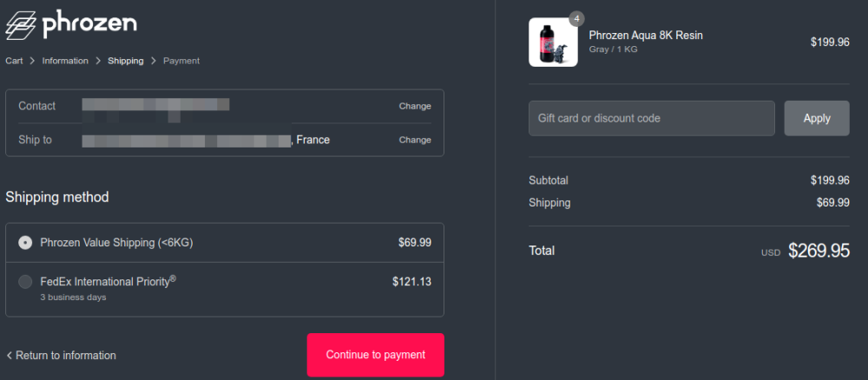Screen dimensions: 868x380
Task: Select Phrozen Value Shipping radio button
Action: (25, 243)
